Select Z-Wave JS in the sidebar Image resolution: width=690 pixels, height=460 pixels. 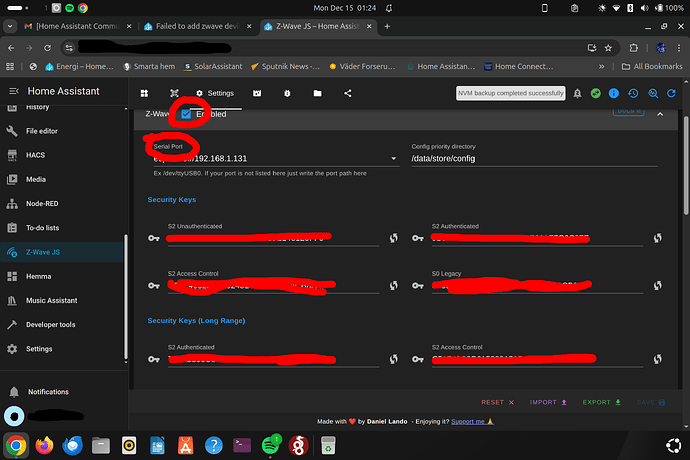(62, 252)
